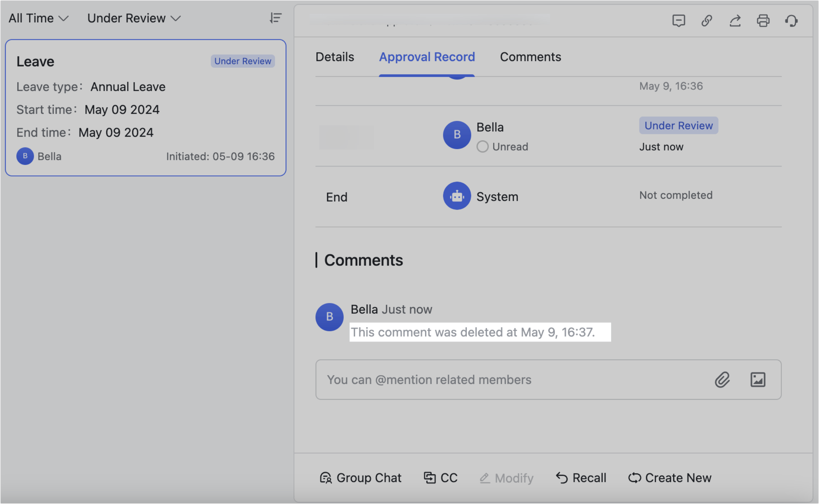Image resolution: width=819 pixels, height=504 pixels.
Task: Open the Under Review status filter dropdown
Action: pyautogui.click(x=134, y=18)
